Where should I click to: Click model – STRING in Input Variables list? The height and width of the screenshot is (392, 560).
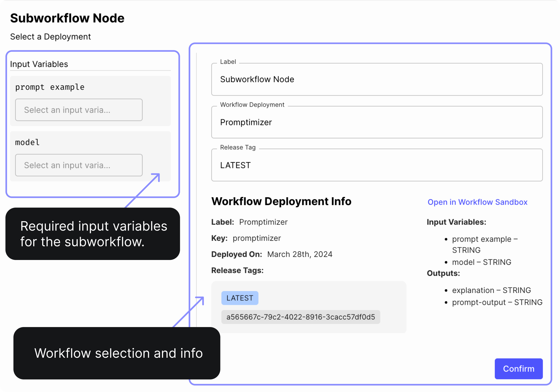tap(482, 262)
